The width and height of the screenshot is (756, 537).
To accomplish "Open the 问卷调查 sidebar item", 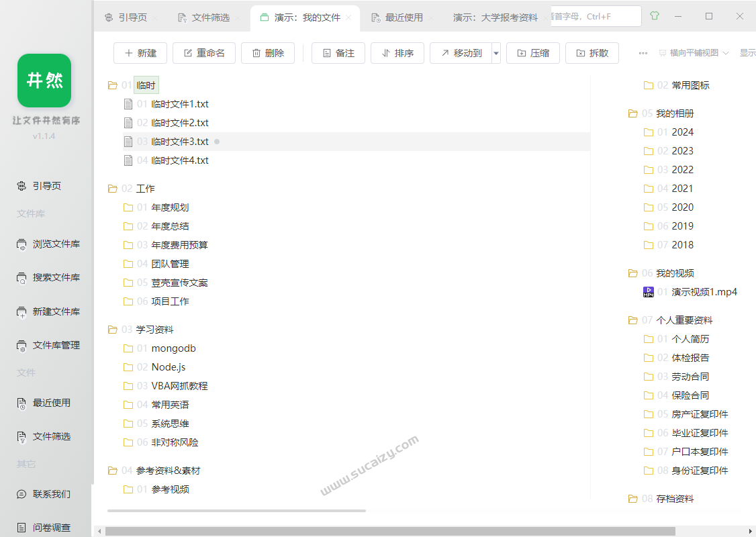I will (x=47, y=527).
